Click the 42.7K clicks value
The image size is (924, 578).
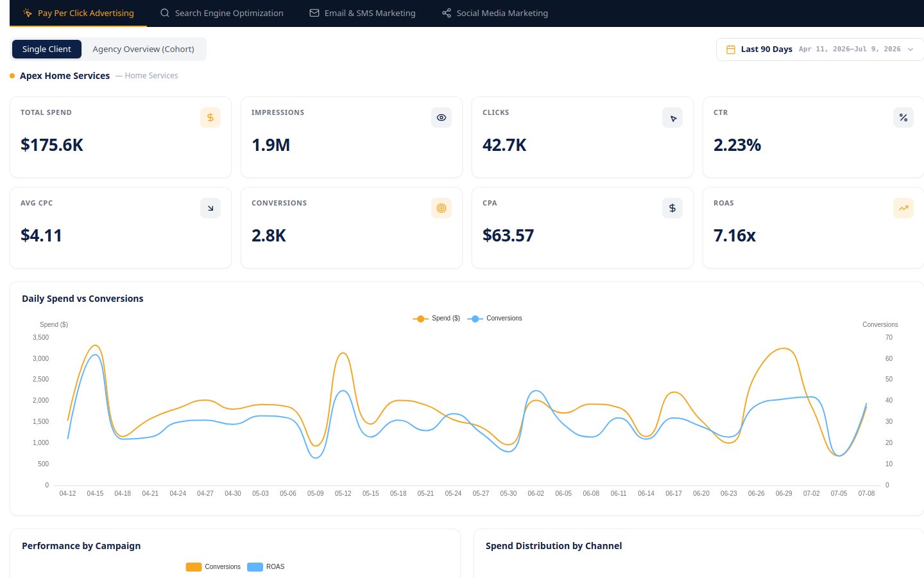point(504,145)
